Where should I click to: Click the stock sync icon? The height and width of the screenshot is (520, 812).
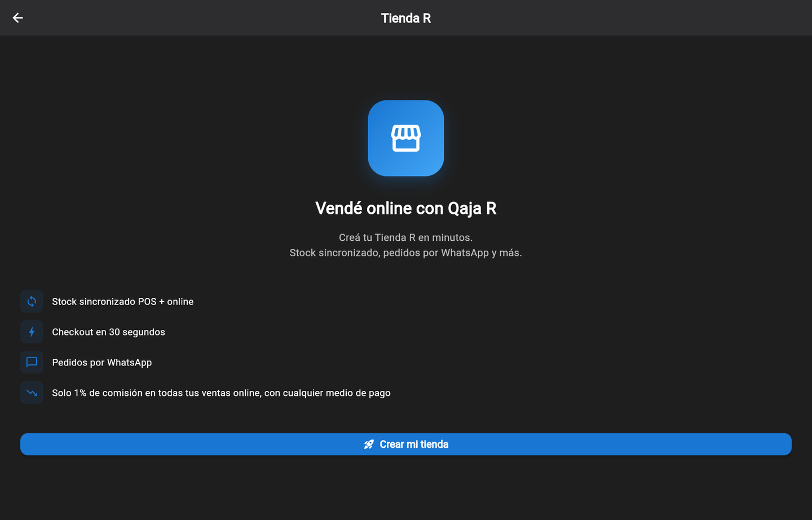(x=32, y=301)
